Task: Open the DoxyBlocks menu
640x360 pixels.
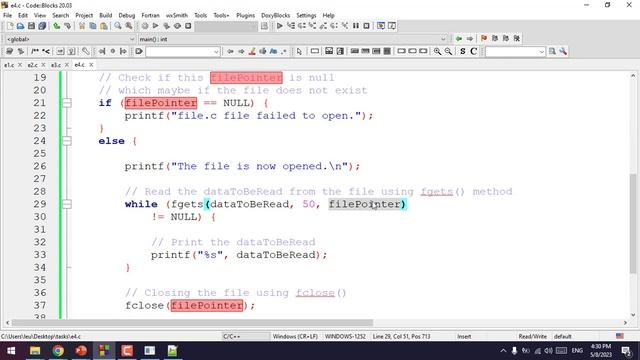Action: pyautogui.click(x=276, y=16)
